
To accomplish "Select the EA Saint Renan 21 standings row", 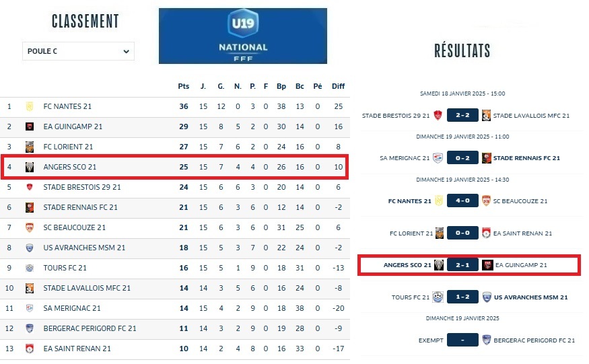I will pyautogui.click(x=175, y=349).
